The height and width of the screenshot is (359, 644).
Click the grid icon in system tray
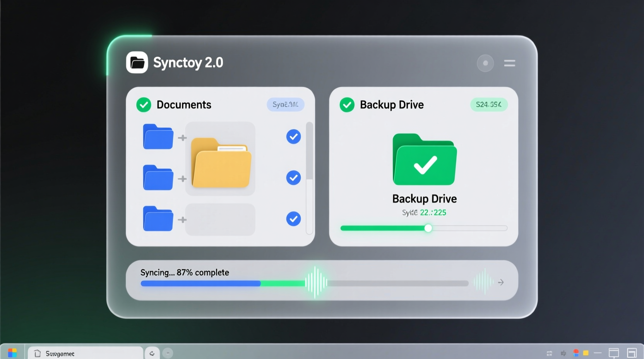coord(549,353)
